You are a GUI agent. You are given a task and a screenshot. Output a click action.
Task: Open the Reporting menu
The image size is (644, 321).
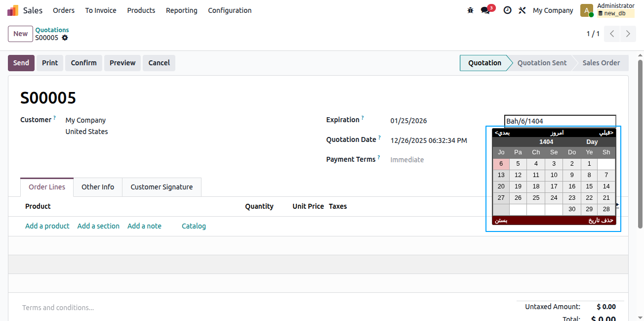coord(181,10)
